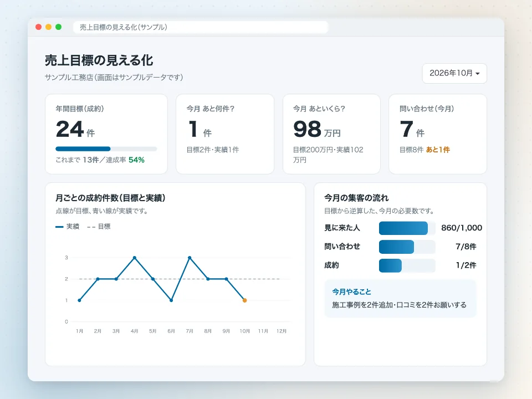Click the 今月 あと何件? card title
The width and height of the screenshot is (532, 399).
pos(211,109)
